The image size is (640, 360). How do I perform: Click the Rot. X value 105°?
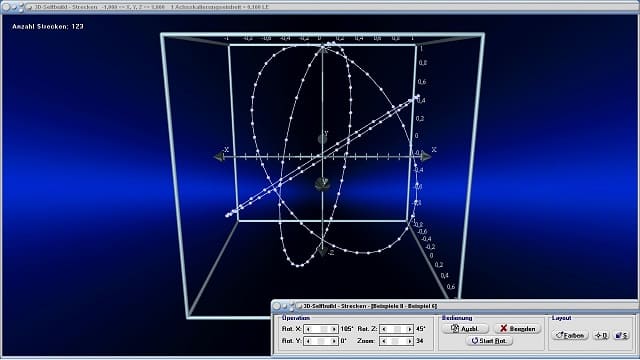347,329
